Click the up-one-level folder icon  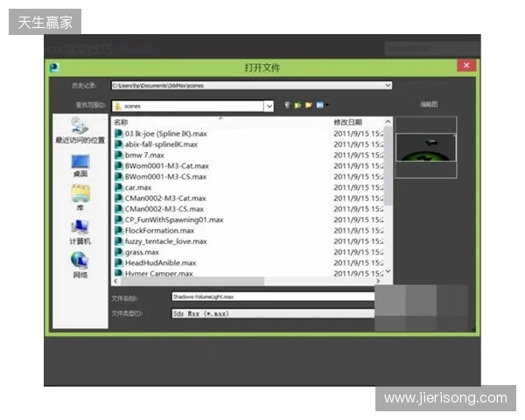[298, 105]
